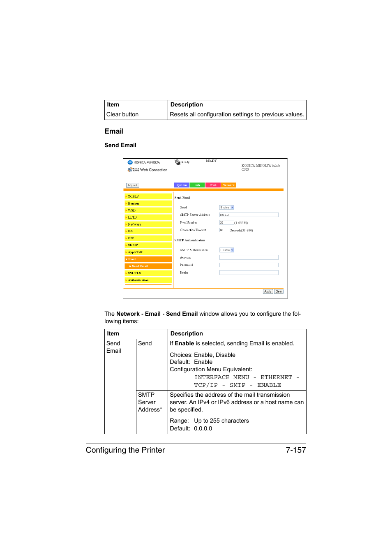
Task: Click the Clear button
Action: (279, 291)
